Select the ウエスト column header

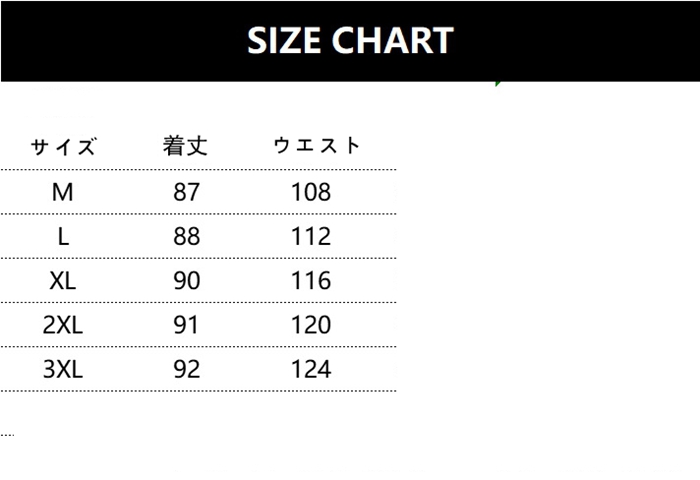coord(316,146)
